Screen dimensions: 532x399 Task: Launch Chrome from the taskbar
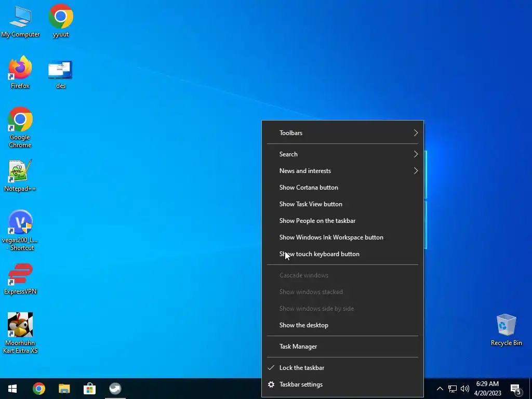coord(38,389)
